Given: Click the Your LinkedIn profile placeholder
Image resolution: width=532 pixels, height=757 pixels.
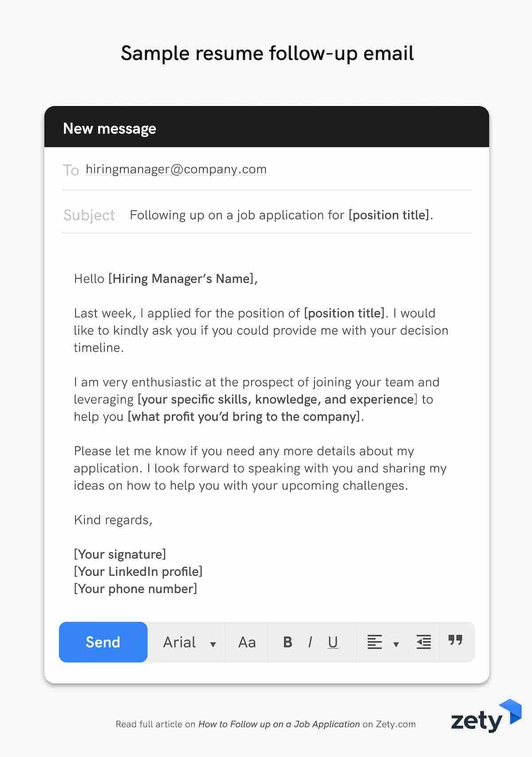Looking at the screenshot, I should tap(138, 572).
